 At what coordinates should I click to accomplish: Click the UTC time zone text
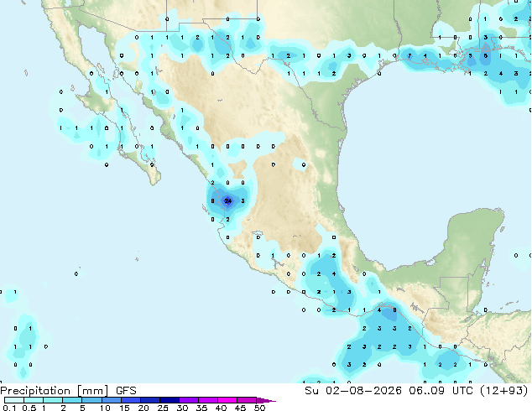click(462, 391)
